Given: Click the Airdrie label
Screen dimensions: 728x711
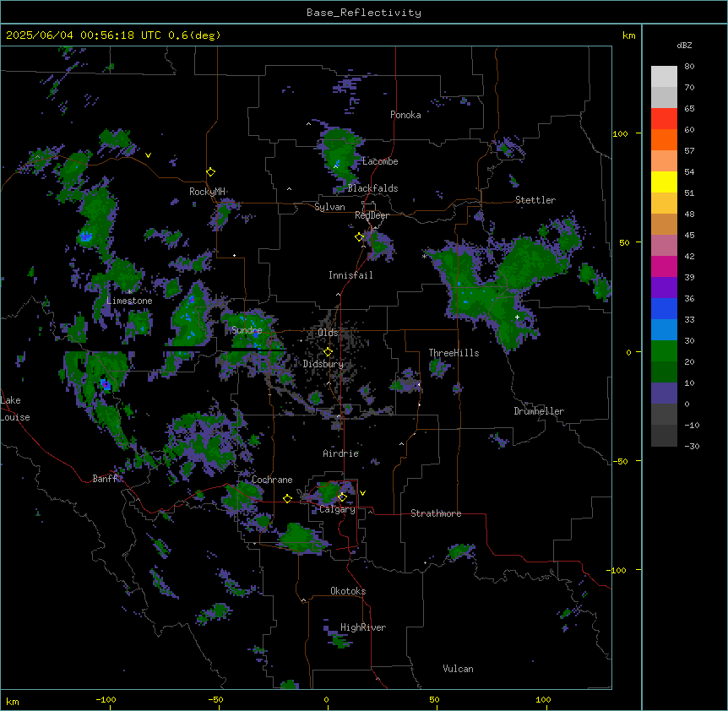Looking at the screenshot, I should (x=341, y=453).
